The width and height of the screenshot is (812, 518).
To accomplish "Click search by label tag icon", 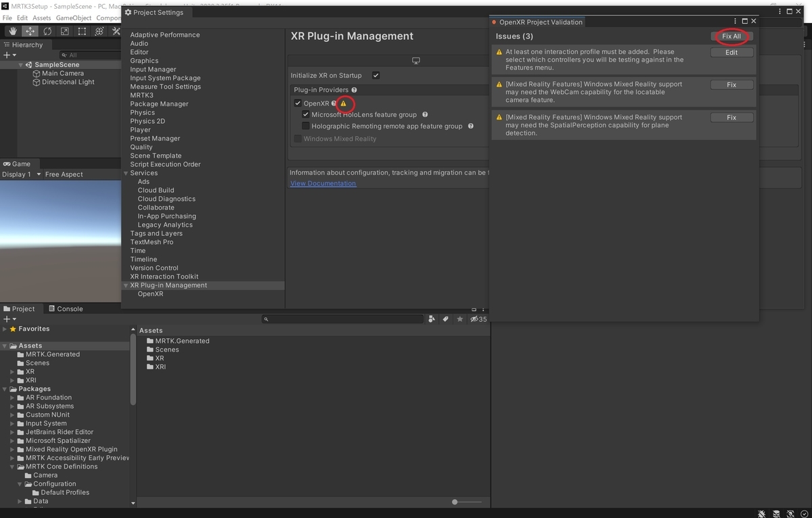I will coord(446,319).
